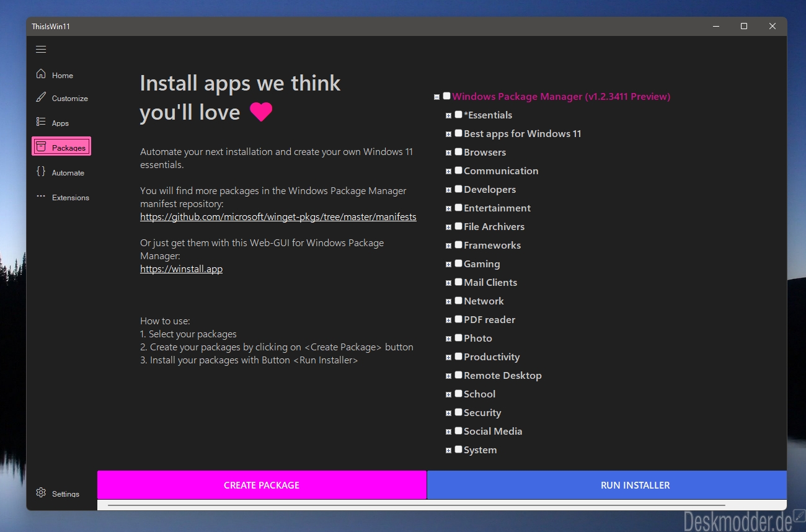Expand the System node
Screen dimensions: 806x532
pos(448,450)
